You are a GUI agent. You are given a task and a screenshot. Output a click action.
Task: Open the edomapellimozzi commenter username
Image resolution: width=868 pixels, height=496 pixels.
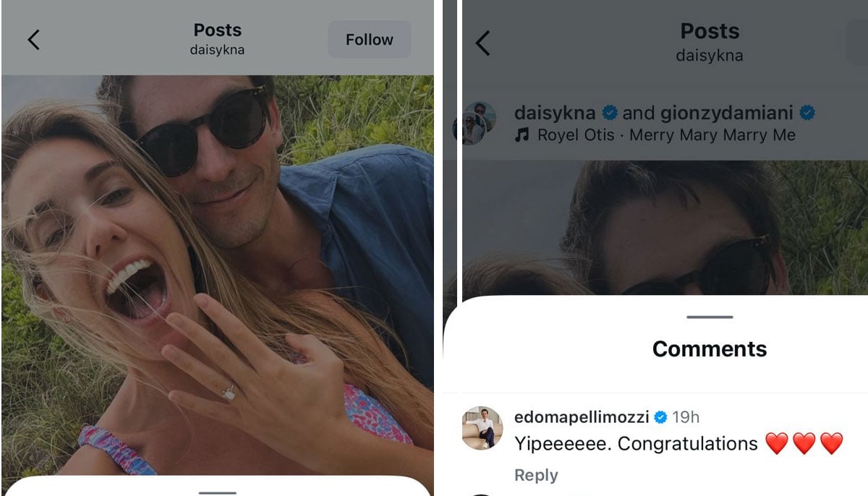(581, 417)
